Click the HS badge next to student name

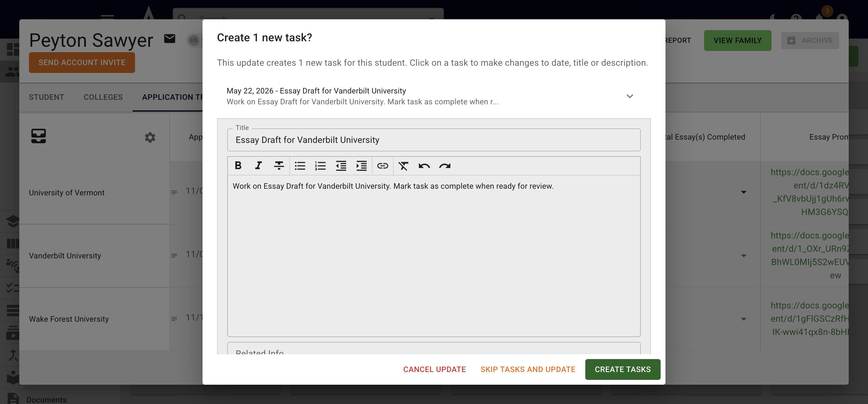(x=194, y=40)
